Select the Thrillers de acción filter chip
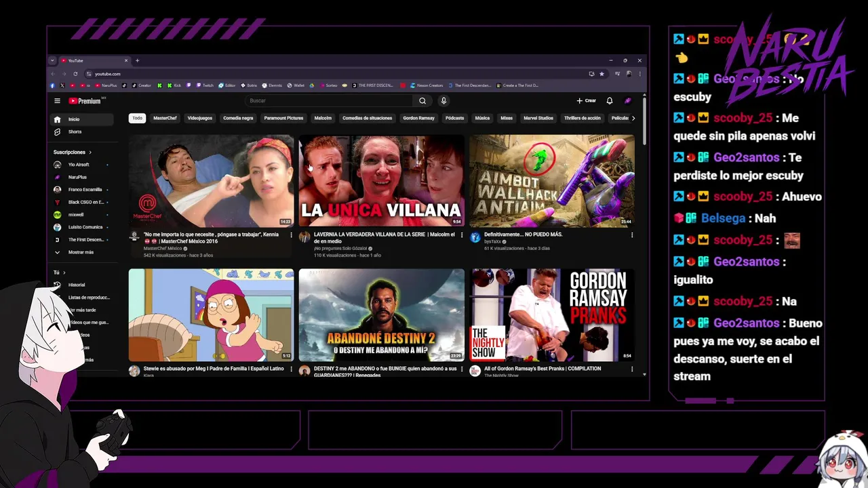 583,118
